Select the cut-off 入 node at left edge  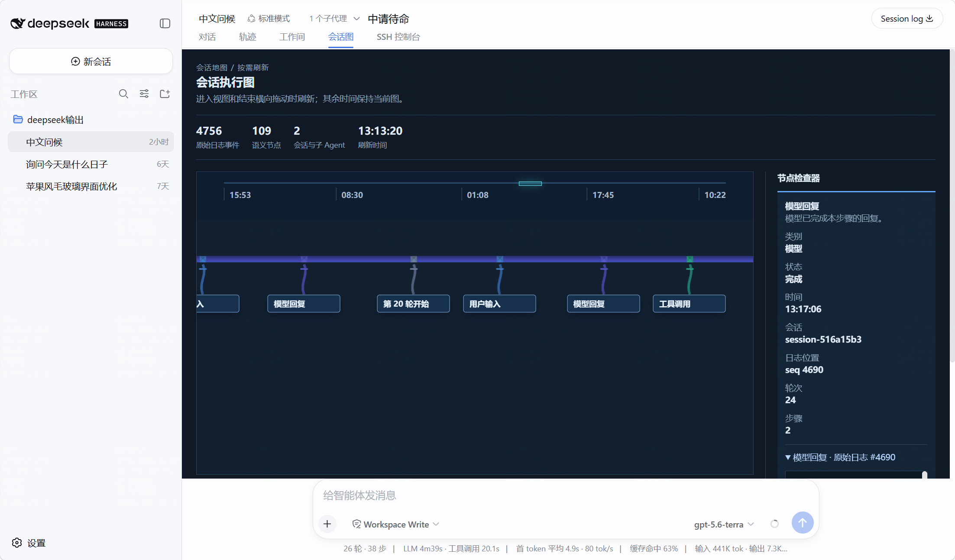[x=218, y=304]
